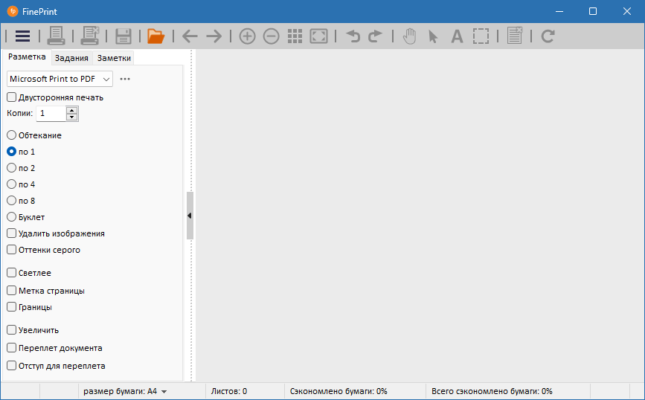Select the по 2 radio option

pos(12,168)
